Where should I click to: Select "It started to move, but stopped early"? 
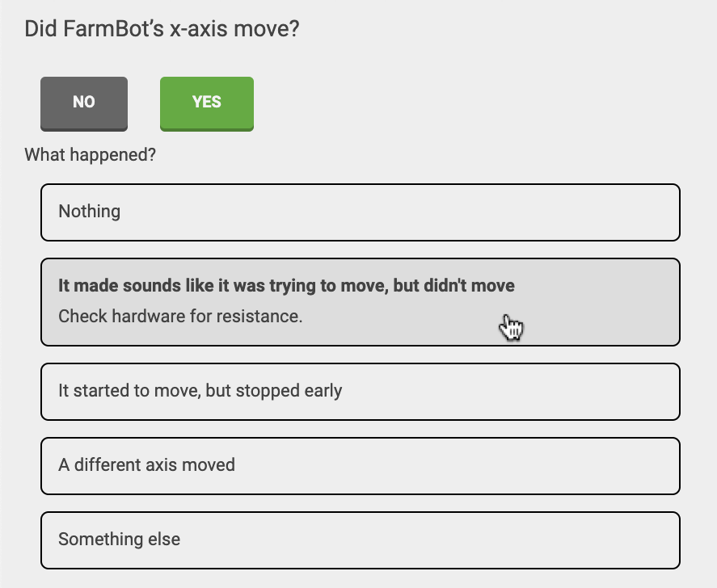point(360,391)
